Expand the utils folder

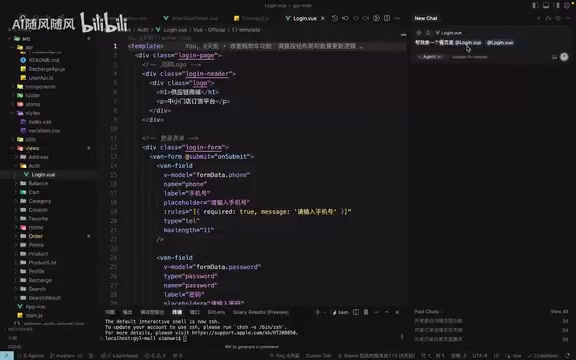point(30,139)
